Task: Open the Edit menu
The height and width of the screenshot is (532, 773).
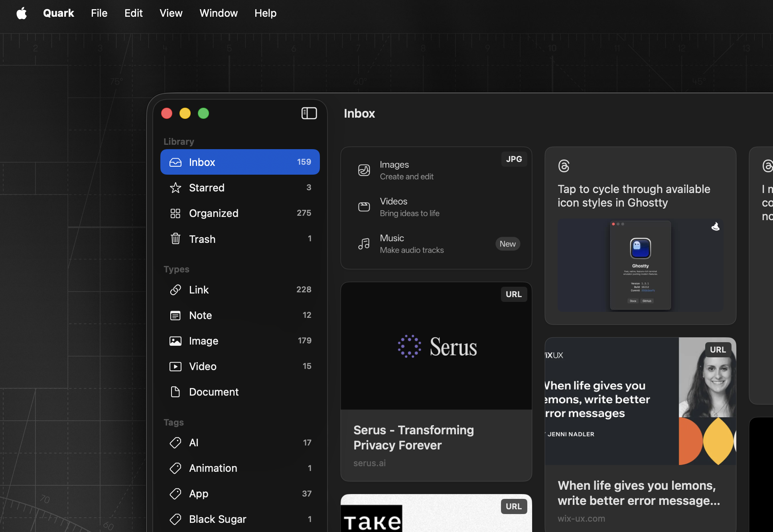Action: [134, 13]
